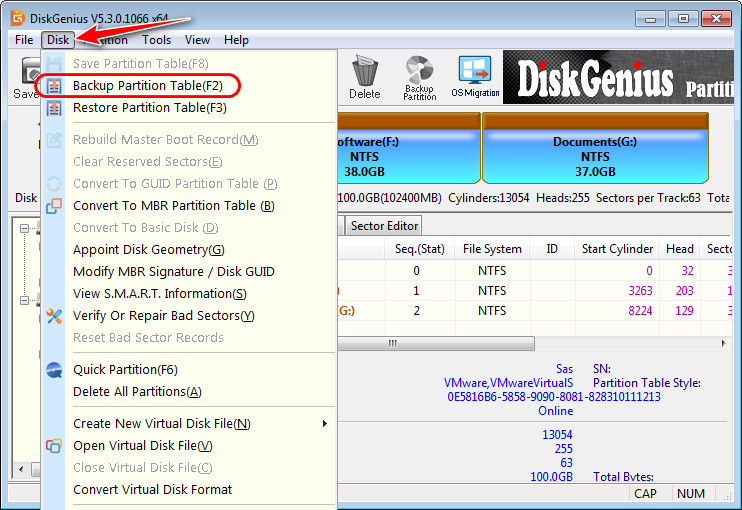Click the OS Migration toolbar icon
742x510 pixels.
[475, 77]
